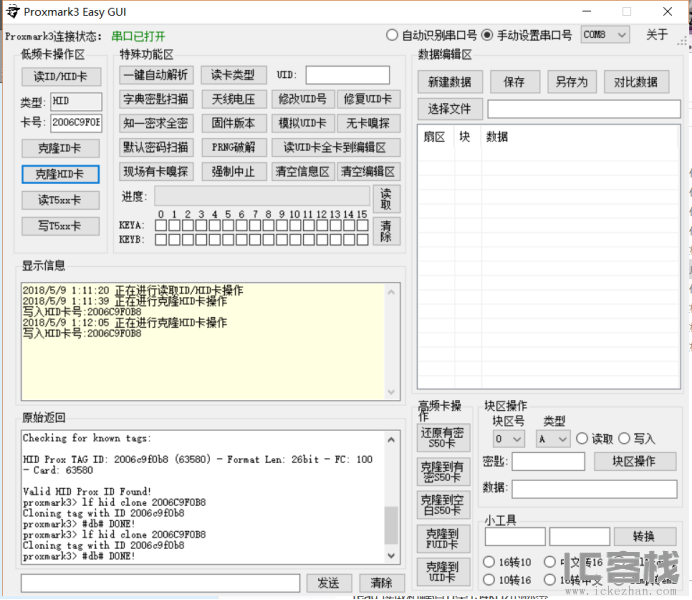
Task: Click 写T5xx卡 button
Action: tap(60, 226)
